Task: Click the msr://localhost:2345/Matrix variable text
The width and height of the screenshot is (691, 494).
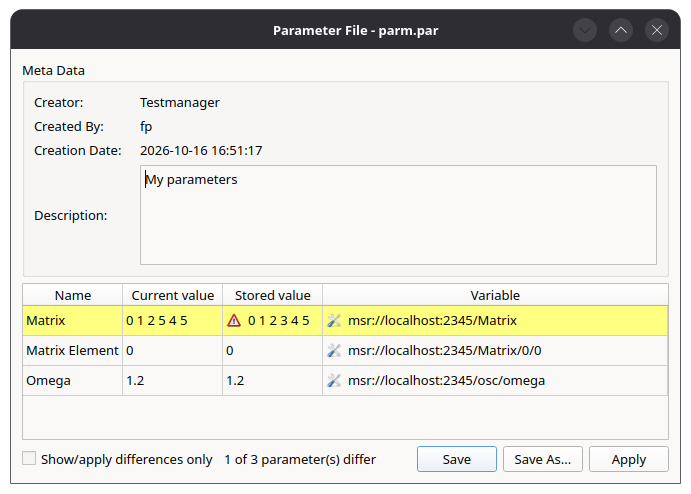Action: click(x=432, y=320)
